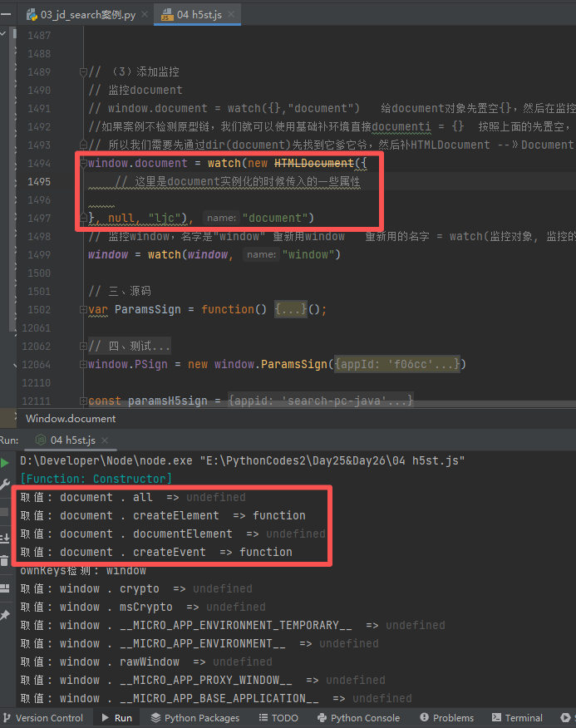This screenshot has width=576, height=728.
Task: Click the TODO list icon
Action: (263, 718)
